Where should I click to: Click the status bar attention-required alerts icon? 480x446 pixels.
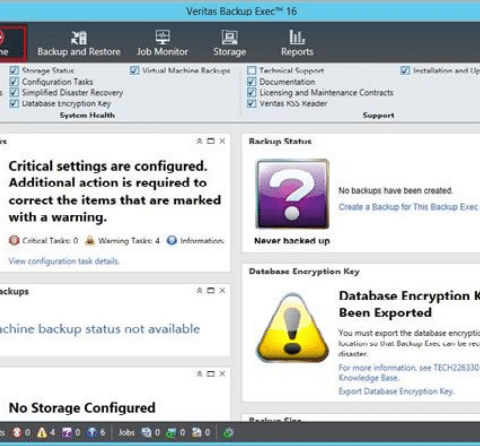(x=67, y=433)
